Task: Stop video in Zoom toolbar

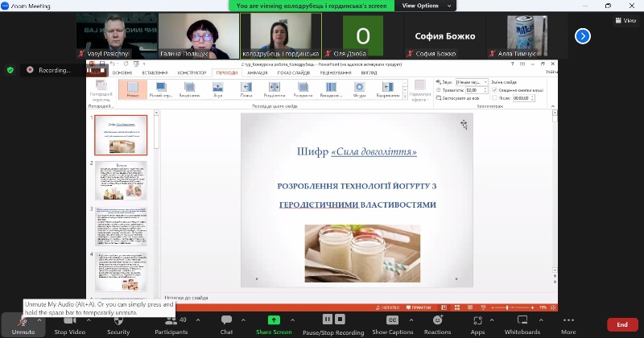Action: (x=69, y=325)
